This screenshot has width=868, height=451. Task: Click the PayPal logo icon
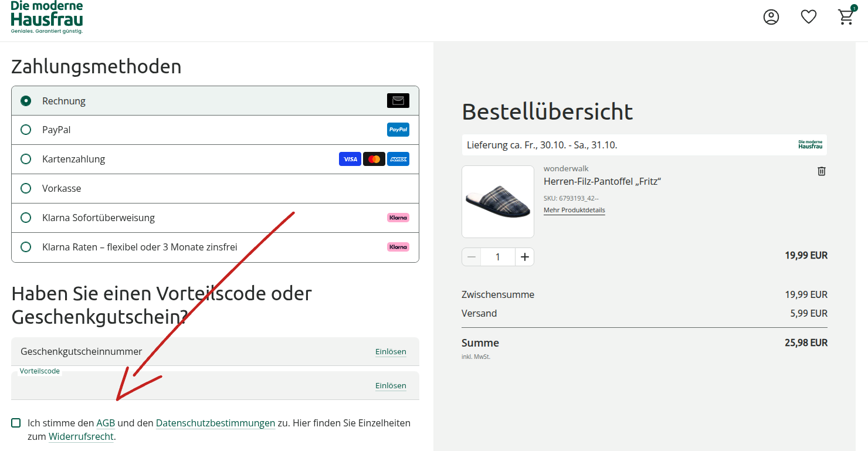click(398, 130)
